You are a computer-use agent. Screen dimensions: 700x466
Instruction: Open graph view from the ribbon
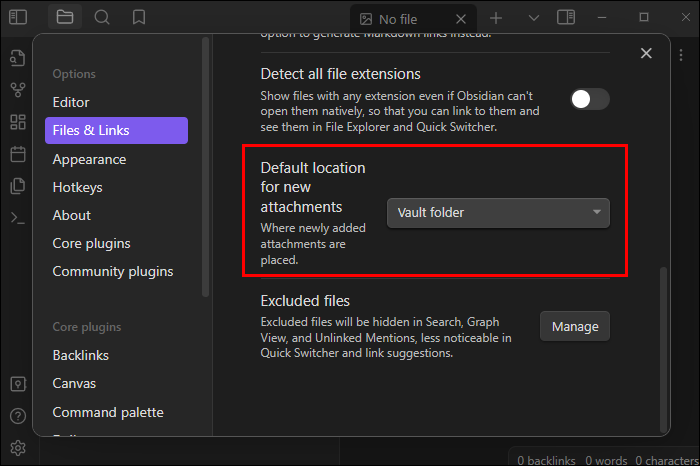[17, 90]
